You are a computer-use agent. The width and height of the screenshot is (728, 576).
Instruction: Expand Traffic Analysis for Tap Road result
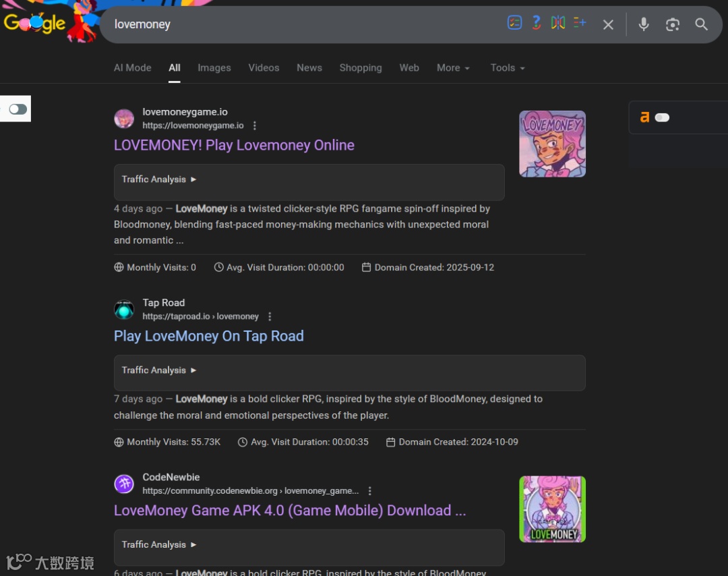click(x=159, y=370)
